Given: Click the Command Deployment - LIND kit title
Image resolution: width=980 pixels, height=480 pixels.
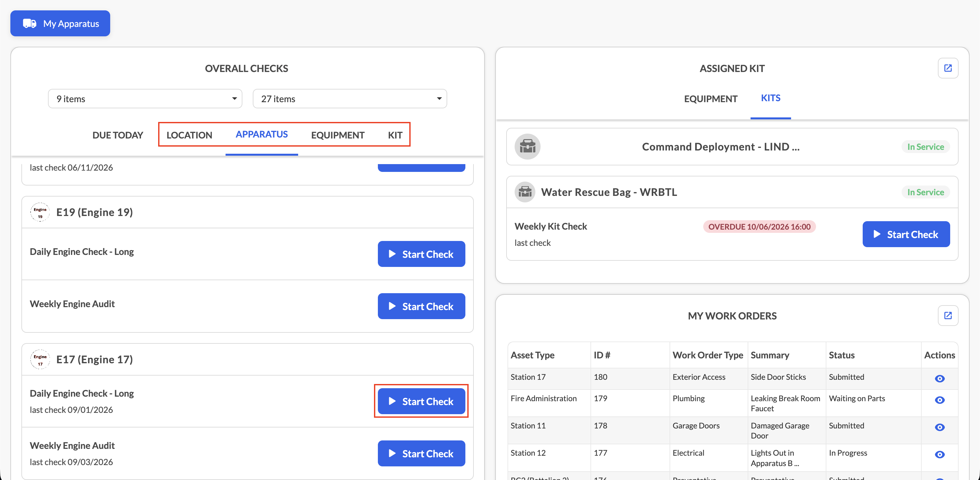Looking at the screenshot, I should tap(720, 147).
